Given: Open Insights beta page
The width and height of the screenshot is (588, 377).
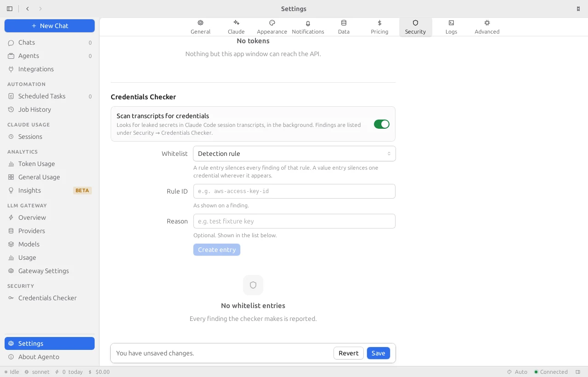Looking at the screenshot, I should 50,190.
